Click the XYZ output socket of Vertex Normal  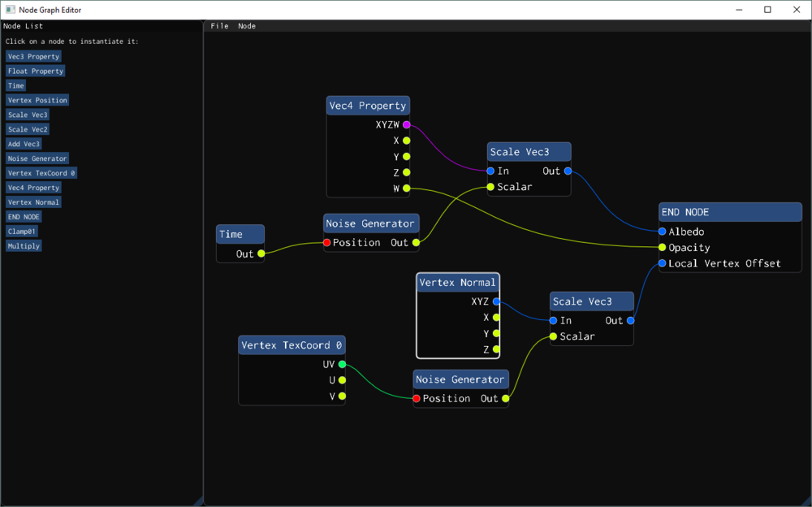(x=496, y=301)
